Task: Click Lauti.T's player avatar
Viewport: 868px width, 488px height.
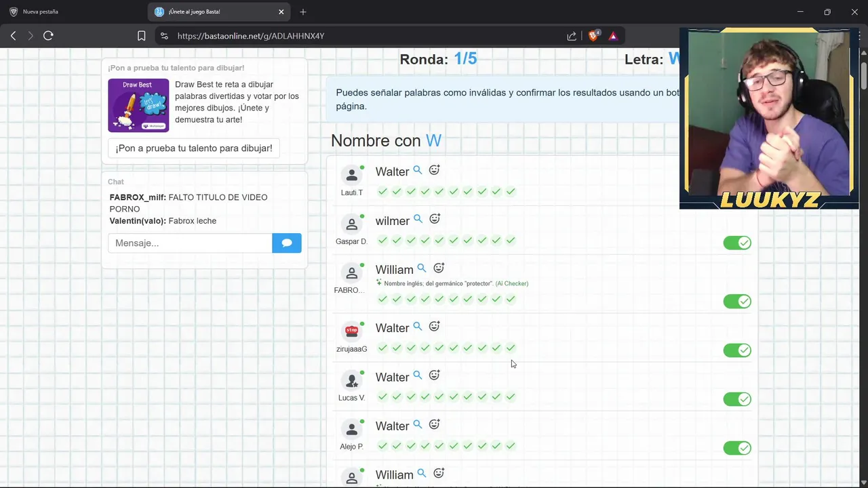Action: click(x=351, y=176)
